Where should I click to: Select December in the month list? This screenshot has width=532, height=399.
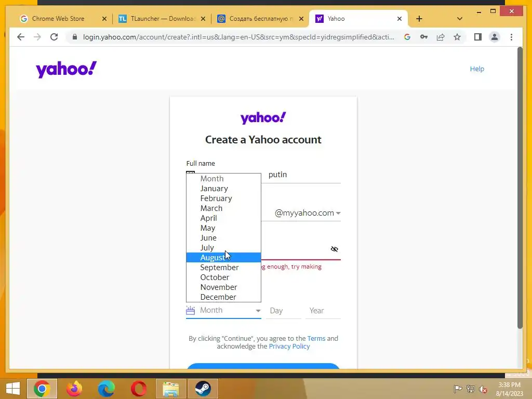point(223,297)
